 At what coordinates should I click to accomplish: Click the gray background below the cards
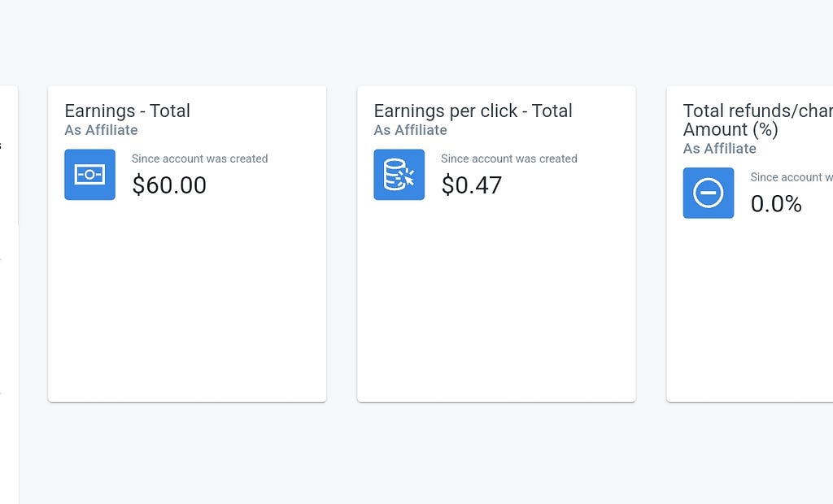pos(425,457)
